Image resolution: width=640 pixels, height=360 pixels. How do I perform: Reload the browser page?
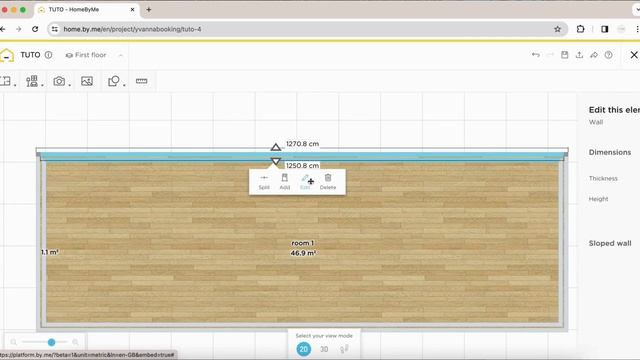[35, 29]
